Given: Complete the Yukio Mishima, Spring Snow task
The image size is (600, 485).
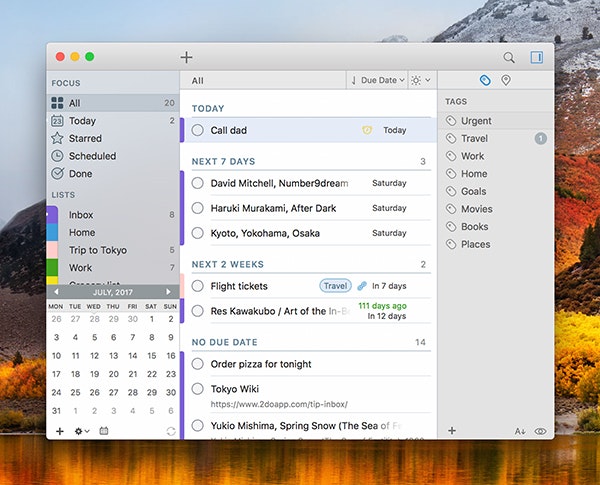Looking at the screenshot, I should tap(197, 425).
